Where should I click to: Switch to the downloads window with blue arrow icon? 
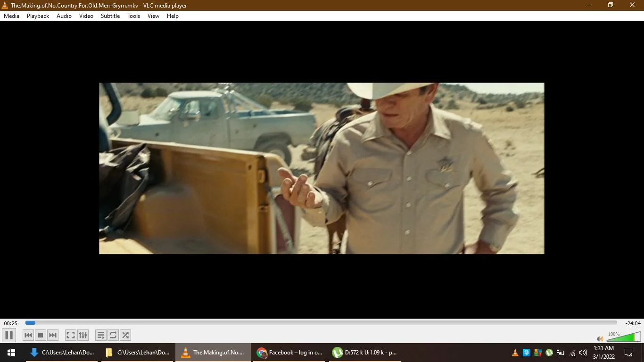62,353
